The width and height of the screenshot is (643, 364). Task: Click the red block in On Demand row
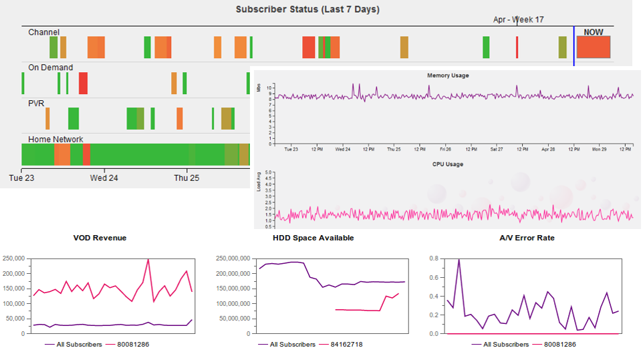pos(84,83)
